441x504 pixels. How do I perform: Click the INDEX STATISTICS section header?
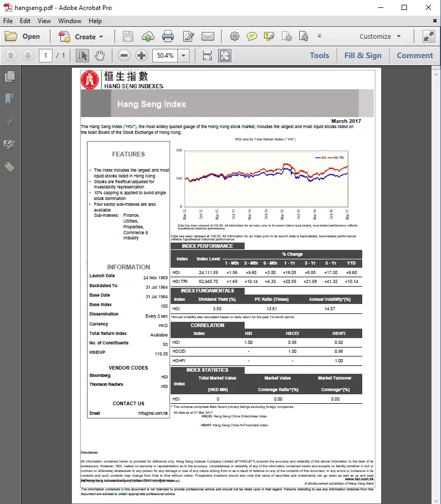207,370
